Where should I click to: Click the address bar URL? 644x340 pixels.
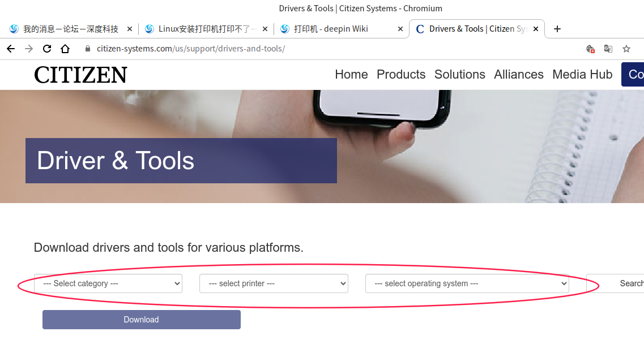pos(190,49)
